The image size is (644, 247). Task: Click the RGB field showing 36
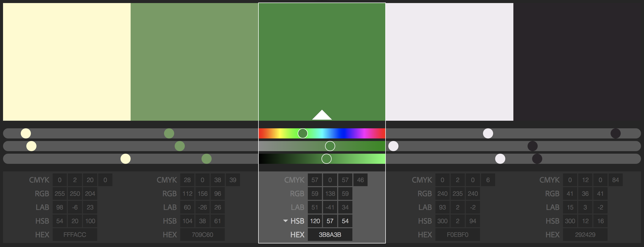pos(585,193)
